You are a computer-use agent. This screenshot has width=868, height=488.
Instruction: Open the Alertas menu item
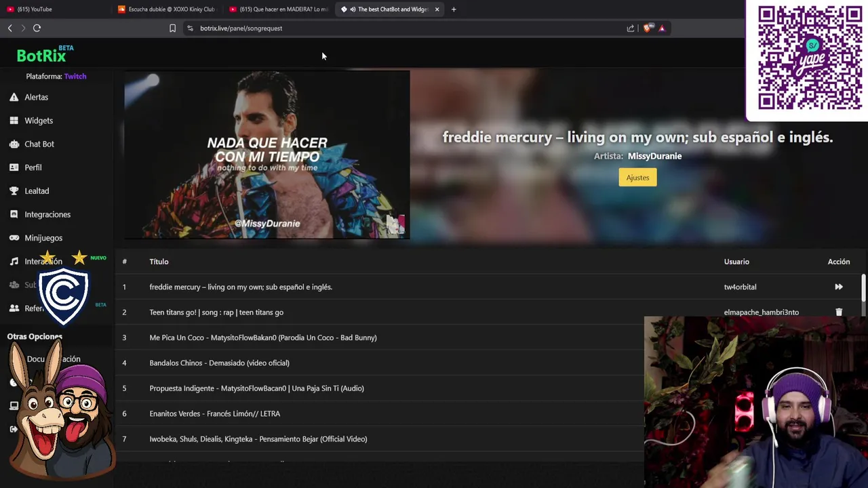36,97
